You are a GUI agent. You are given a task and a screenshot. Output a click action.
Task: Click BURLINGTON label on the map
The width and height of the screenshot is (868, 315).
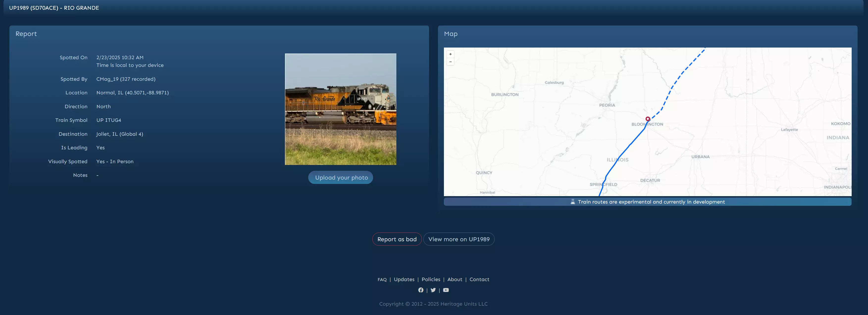504,95
